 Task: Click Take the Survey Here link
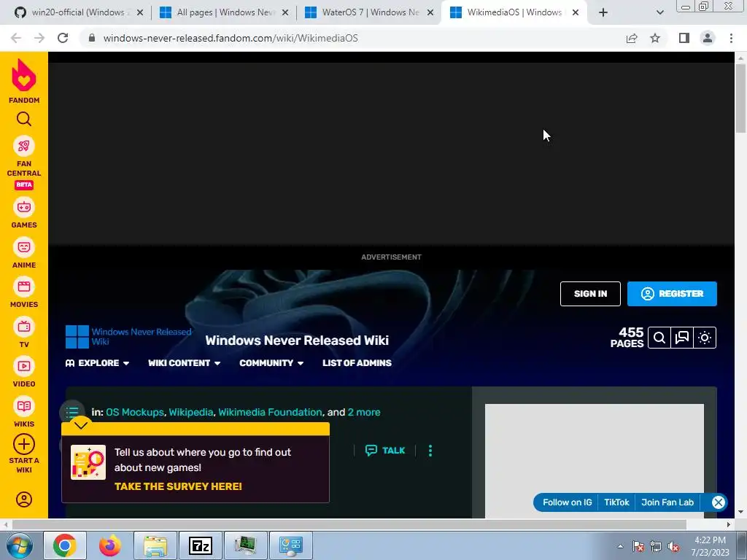point(178,486)
